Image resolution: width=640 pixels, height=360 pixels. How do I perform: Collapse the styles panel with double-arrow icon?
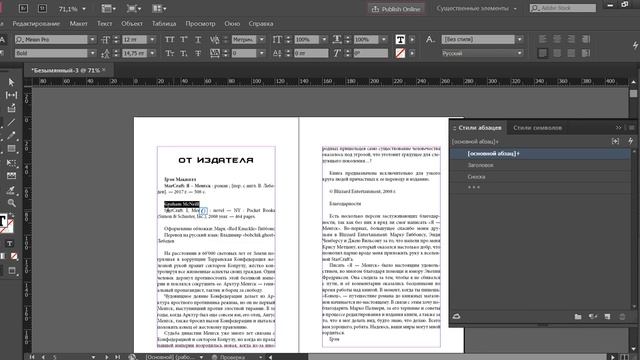(618, 128)
